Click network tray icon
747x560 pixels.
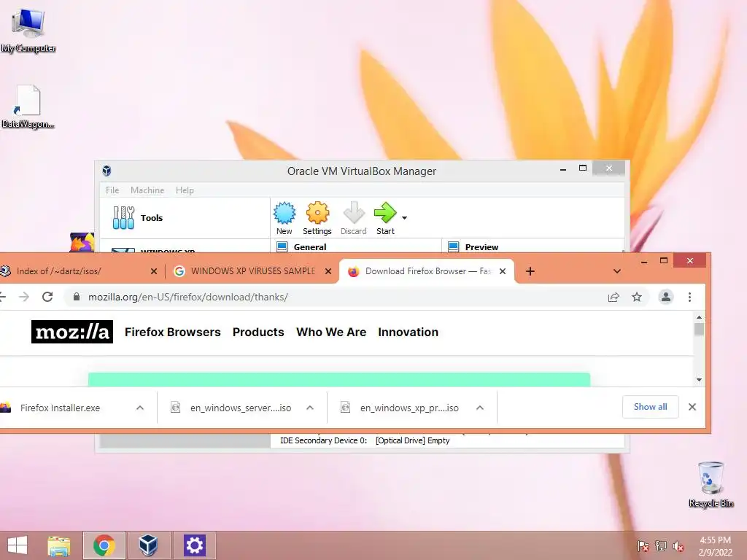661,546
